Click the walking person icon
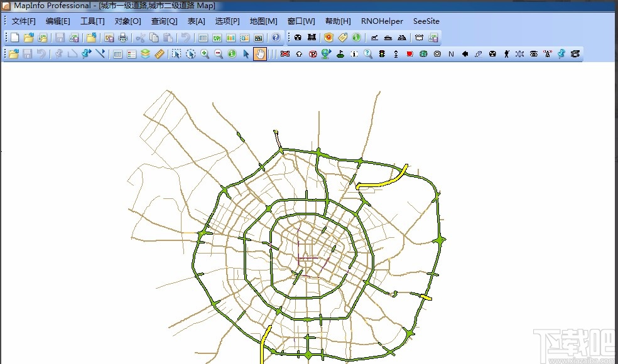618x364 pixels. coord(506,53)
